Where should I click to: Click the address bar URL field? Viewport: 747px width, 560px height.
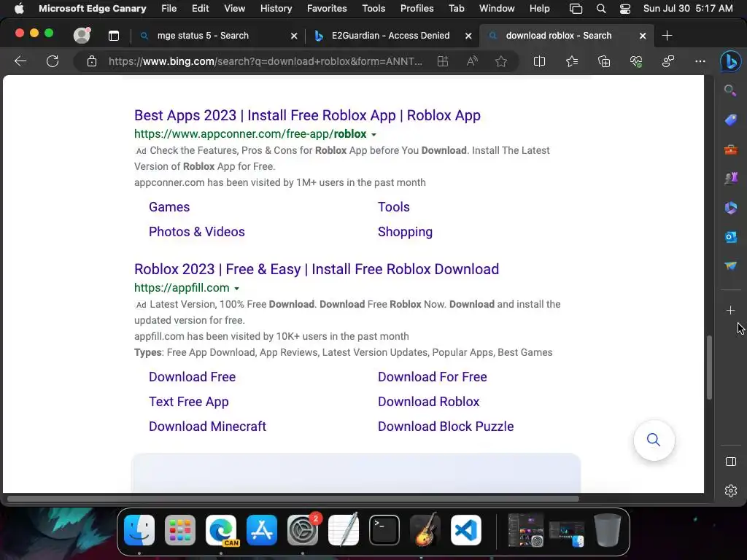(x=266, y=61)
